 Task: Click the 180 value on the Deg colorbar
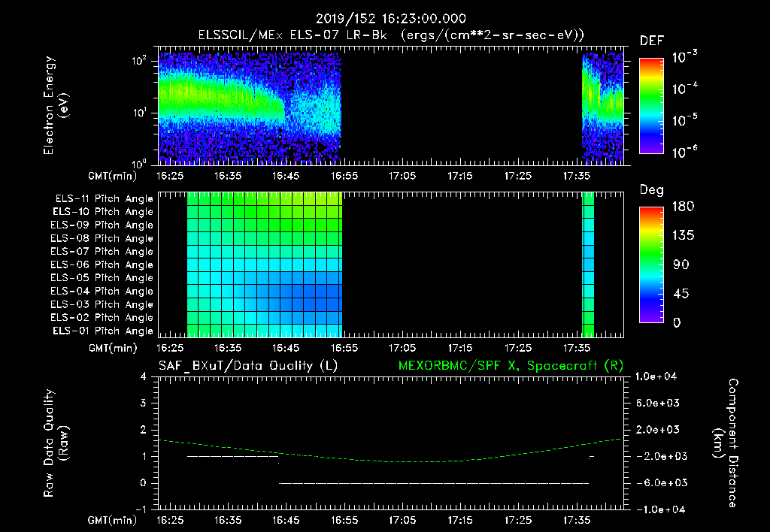coord(684,207)
